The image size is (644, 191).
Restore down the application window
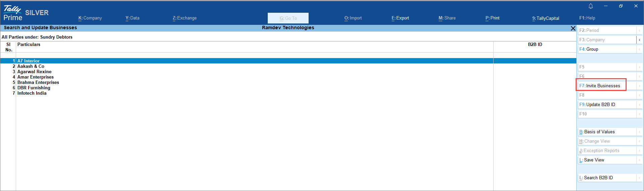click(x=621, y=6)
